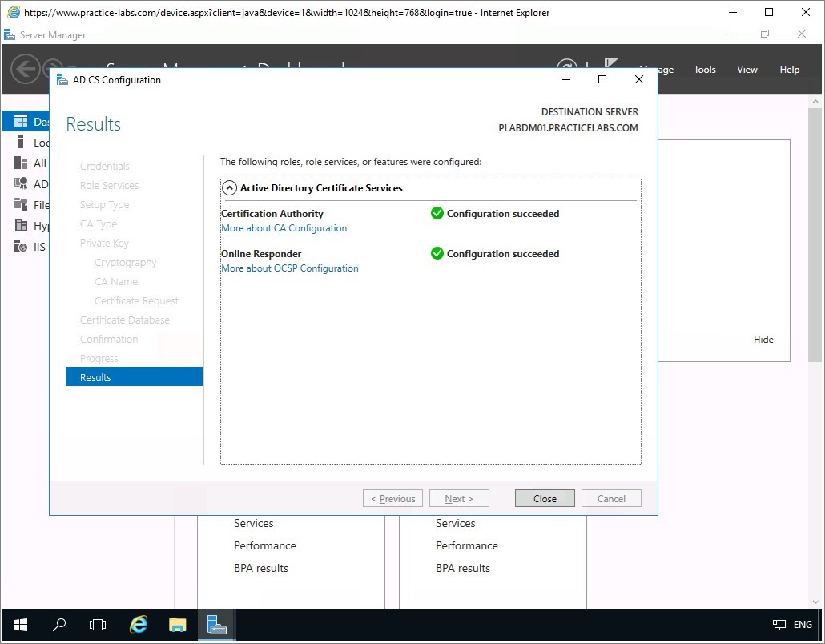This screenshot has width=825, height=644.
Task: Open the Windows Start menu
Action: [x=21, y=625]
